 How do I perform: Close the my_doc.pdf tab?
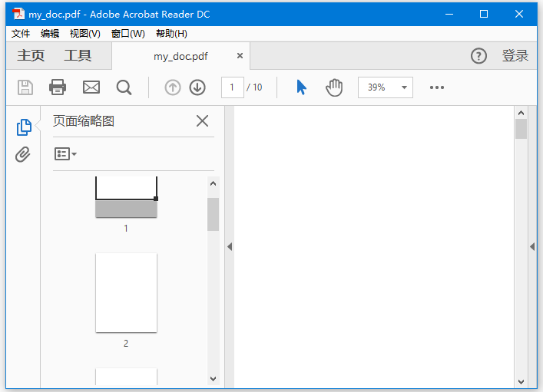click(240, 56)
